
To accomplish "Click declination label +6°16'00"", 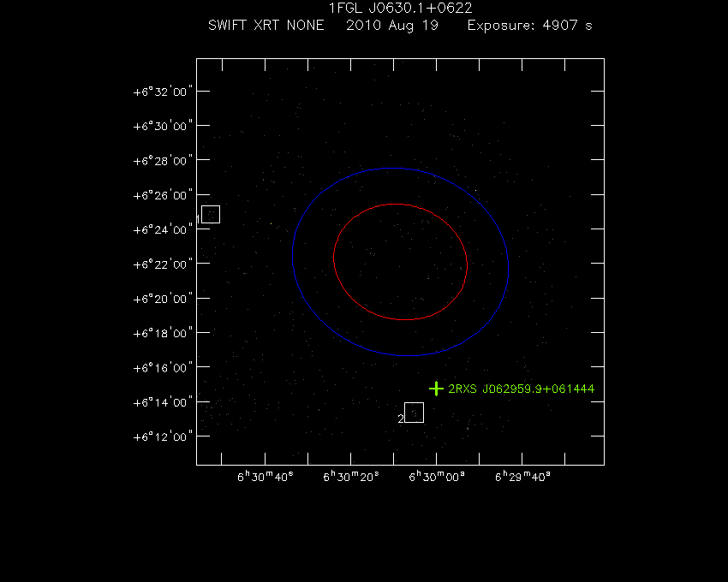I will click(x=163, y=368).
